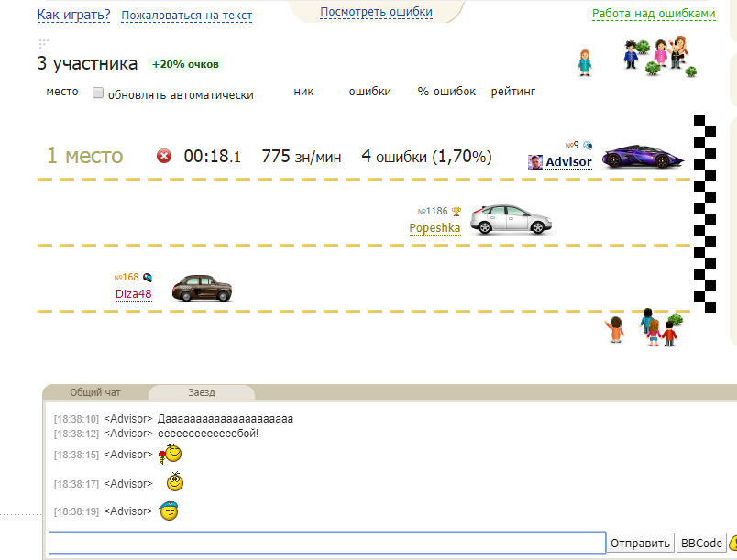The width and height of the screenshot is (737, 560).
Task: Click the '4 ошибки (1,70%)' result
Action: click(x=426, y=157)
